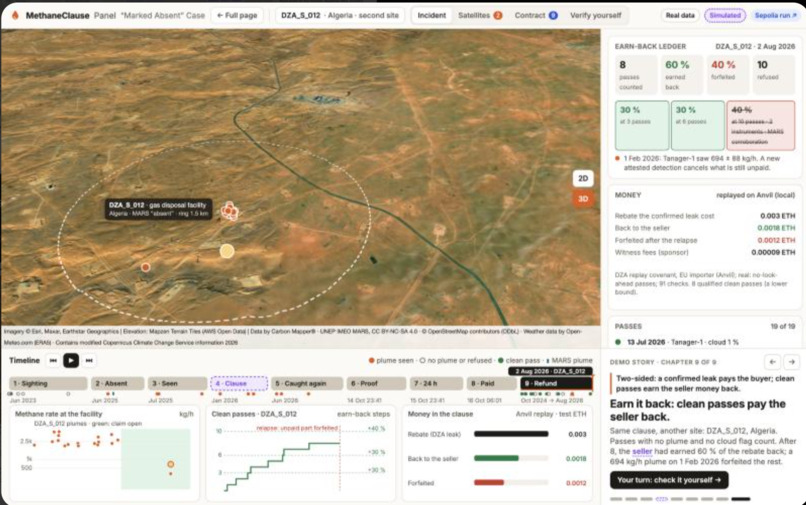Click the Back to the seller green bar

tap(496, 458)
